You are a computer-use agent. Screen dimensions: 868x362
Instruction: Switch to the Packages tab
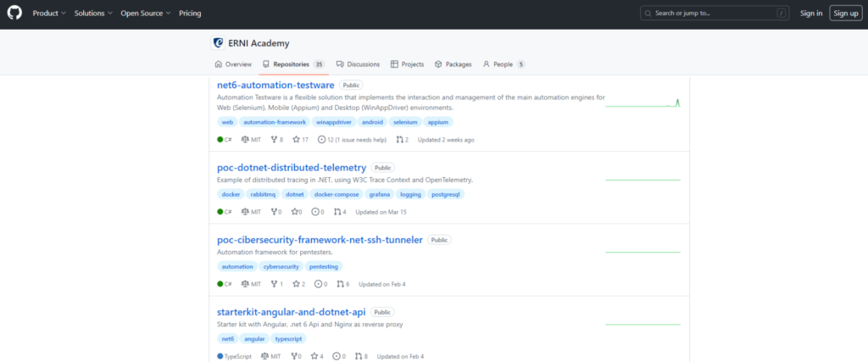[453, 64]
